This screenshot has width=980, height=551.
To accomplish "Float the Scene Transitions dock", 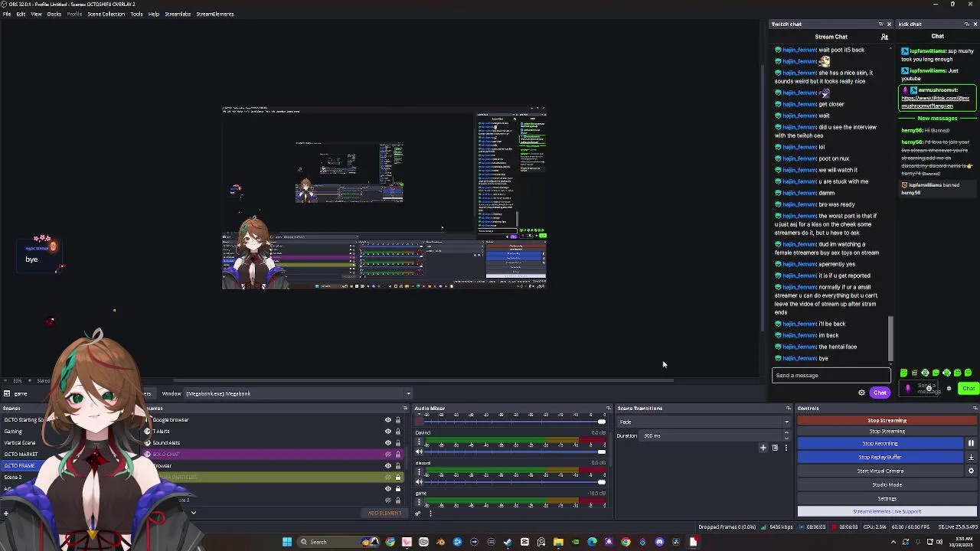I will pos(789,408).
